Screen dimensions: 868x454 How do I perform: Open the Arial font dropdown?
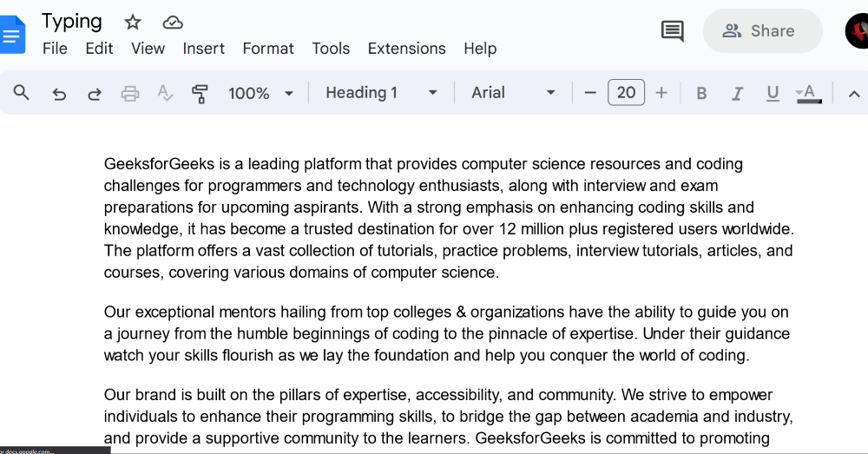[513, 93]
